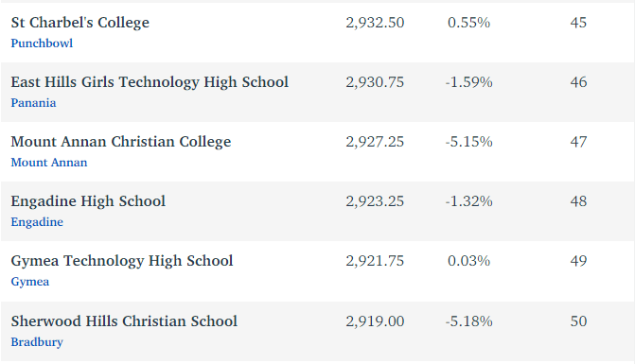The width and height of the screenshot is (635, 364).
Task: Click the -5.15% change value
Action: point(469,142)
